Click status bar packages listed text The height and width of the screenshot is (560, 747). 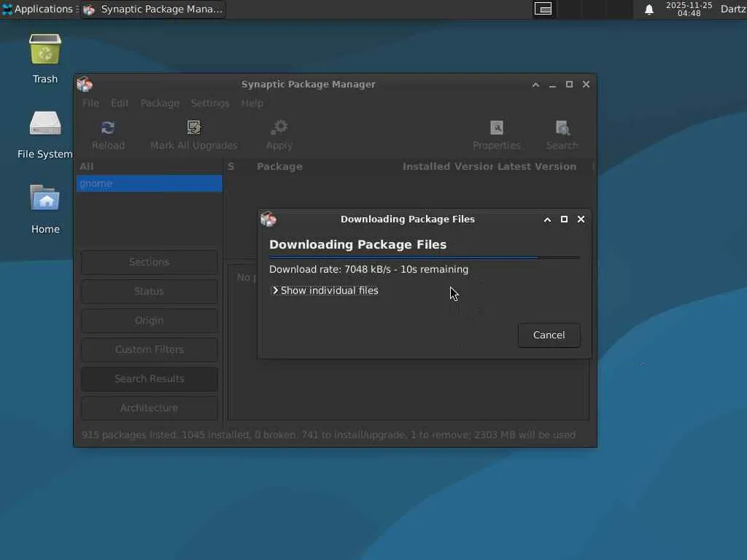[x=329, y=435]
